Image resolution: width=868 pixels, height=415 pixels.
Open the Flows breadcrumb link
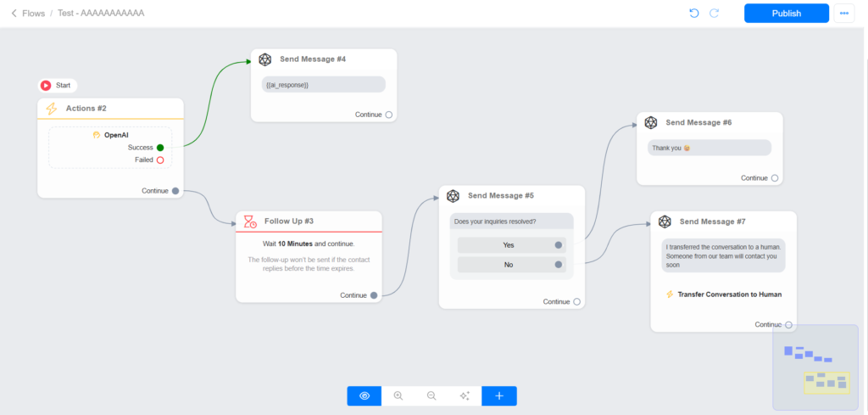point(34,14)
